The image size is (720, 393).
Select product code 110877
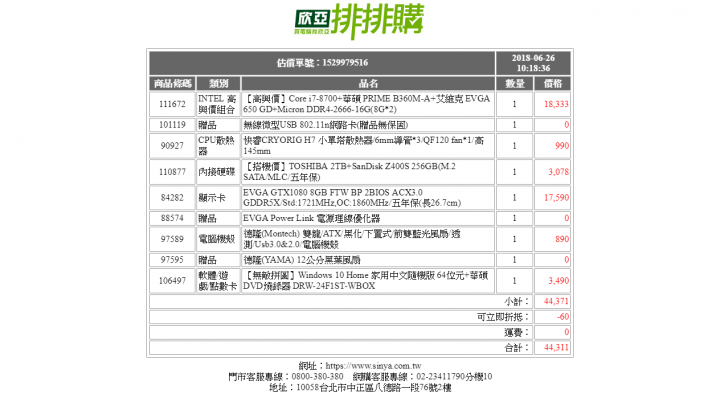pyautogui.click(x=172, y=172)
